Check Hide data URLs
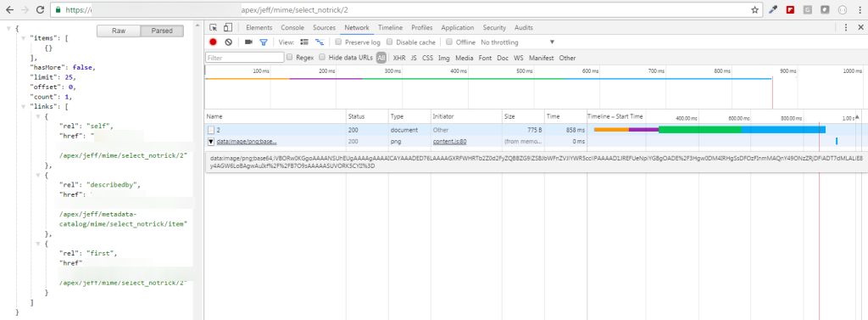Screen dimensions: 868x320 click(322, 57)
